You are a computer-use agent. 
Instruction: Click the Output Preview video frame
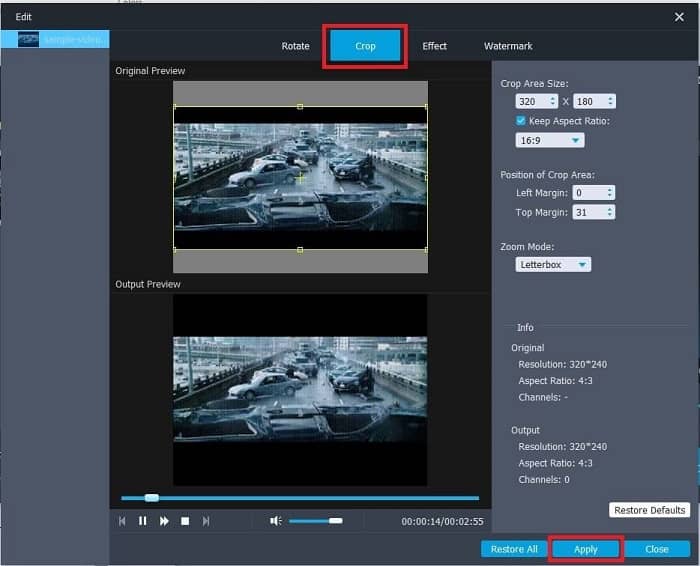coord(300,390)
